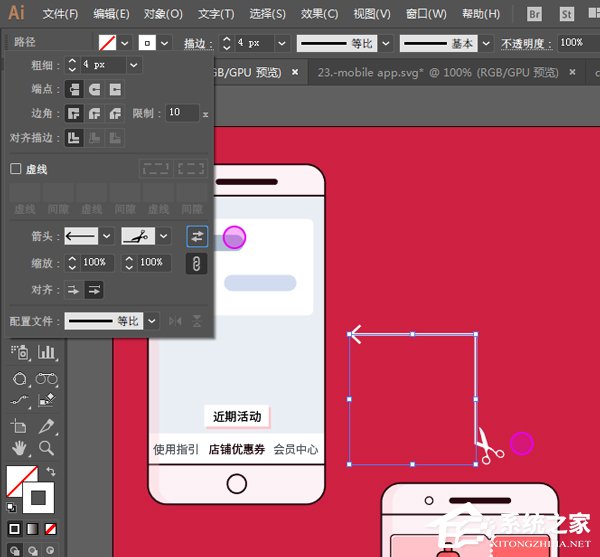Select the Zoom magnifier tool

[46, 448]
